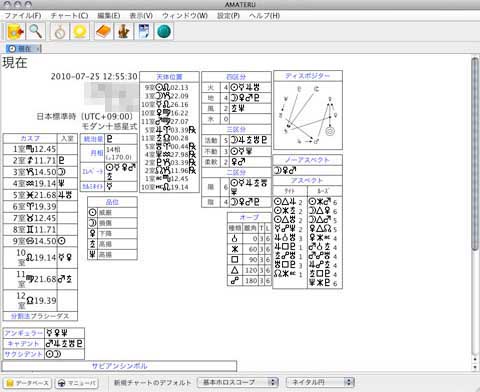Click the マニューバ button

tap(76, 383)
